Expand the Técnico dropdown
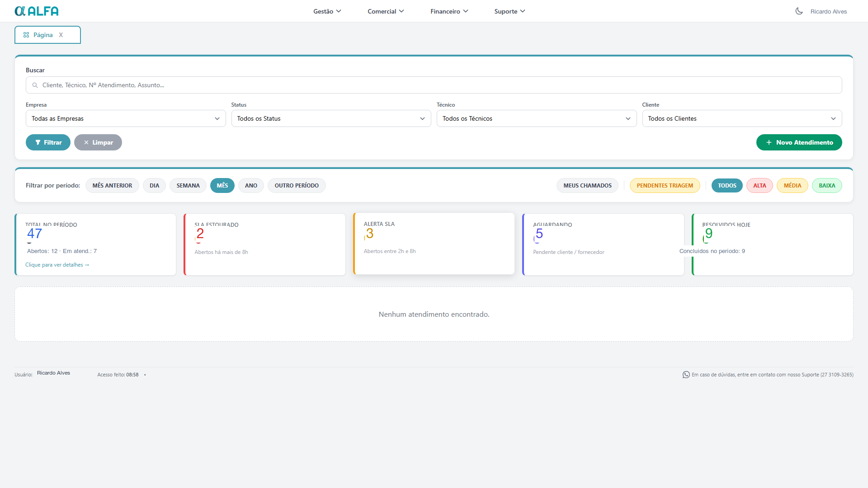The width and height of the screenshot is (868, 488). [x=537, y=118]
